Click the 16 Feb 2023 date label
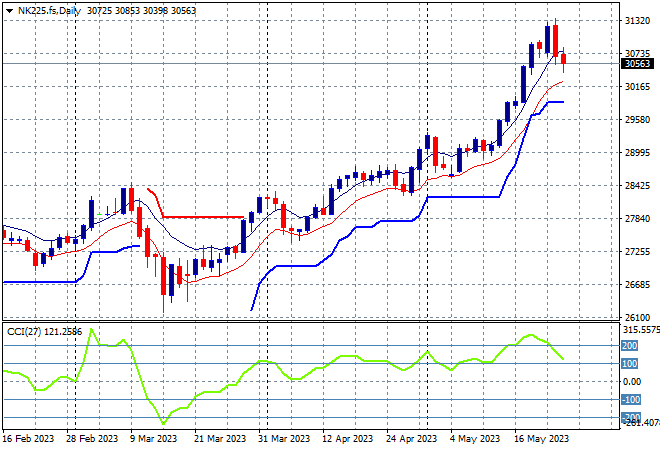 [x=28, y=439]
